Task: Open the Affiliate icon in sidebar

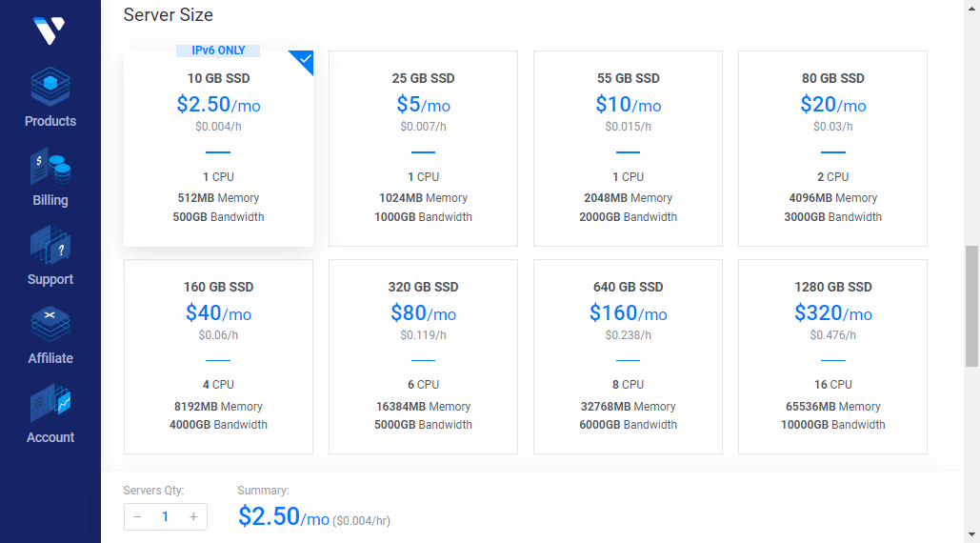Action: point(50,326)
